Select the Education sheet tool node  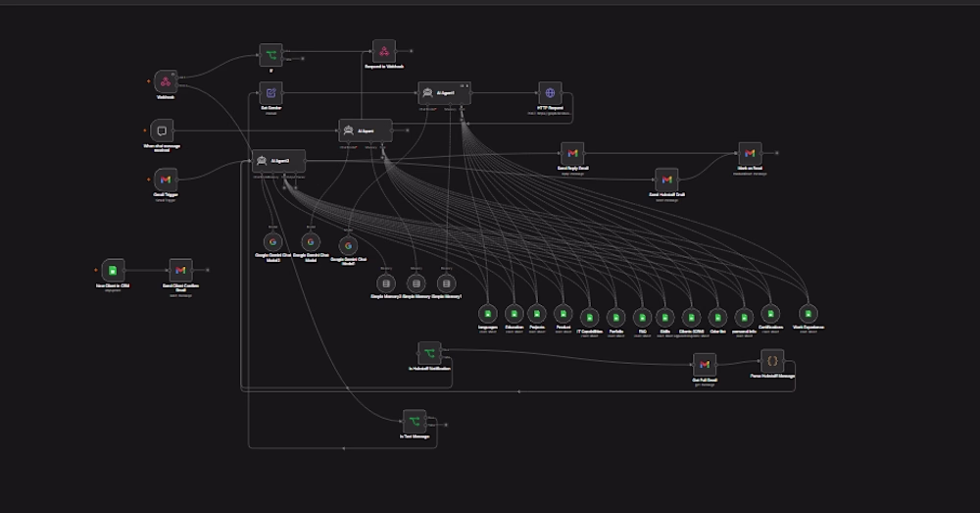pyautogui.click(x=514, y=314)
